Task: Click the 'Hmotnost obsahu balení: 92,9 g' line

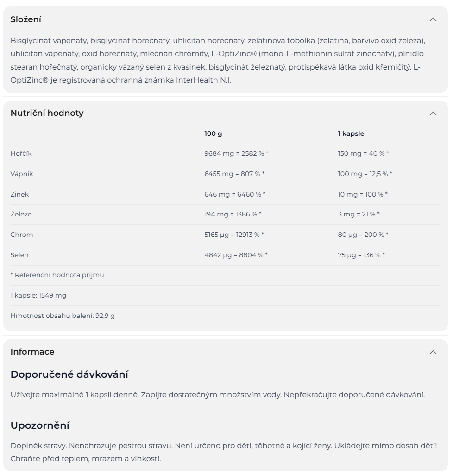Action: [63, 316]
